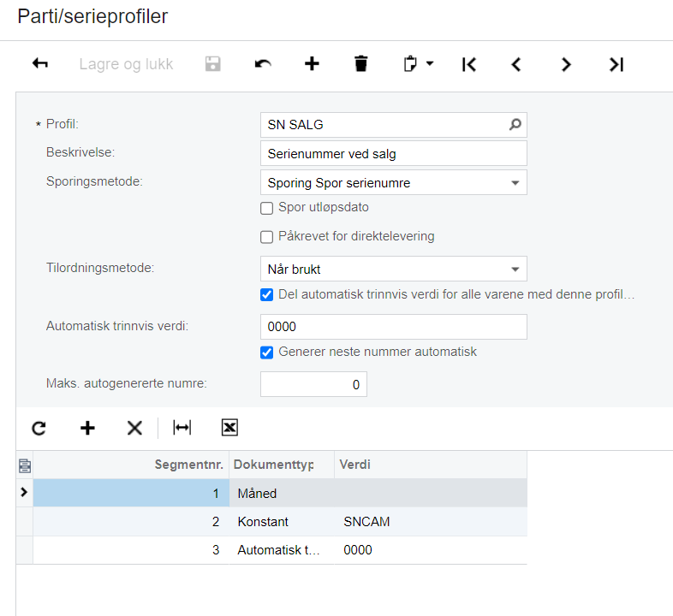The width and height of the screenshot is (673, 616).
Task: Go to the last record
Action: (616, 64)
